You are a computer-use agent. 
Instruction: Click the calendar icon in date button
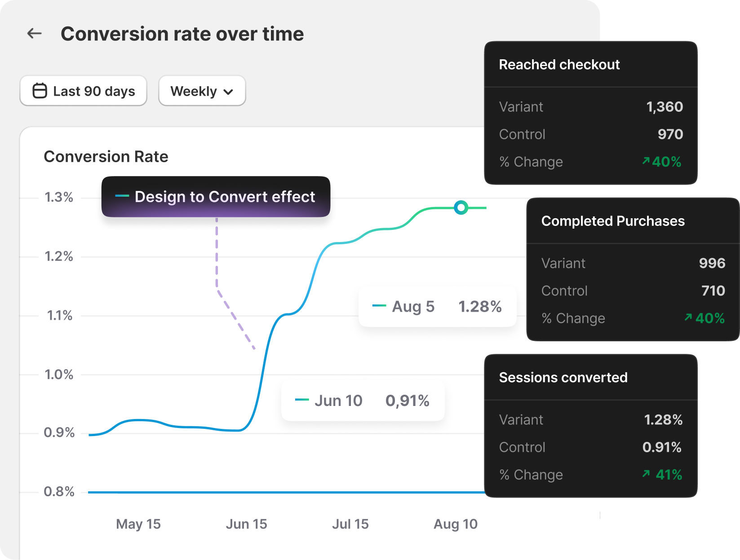coord(40,91)
